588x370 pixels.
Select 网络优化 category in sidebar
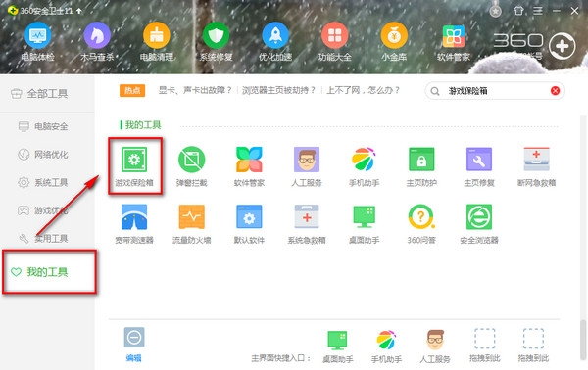click(47, 155)
